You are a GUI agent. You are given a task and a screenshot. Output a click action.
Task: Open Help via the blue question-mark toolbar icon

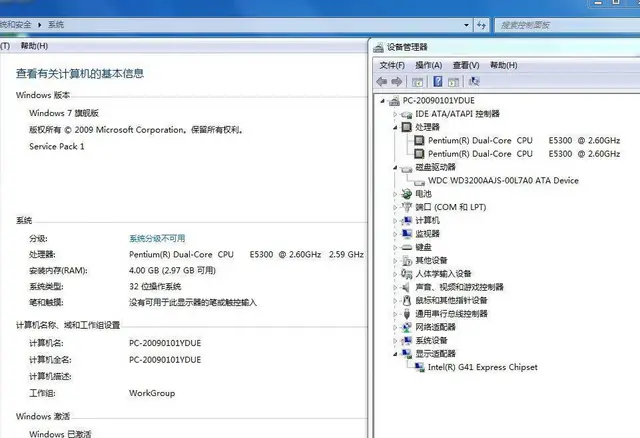(x=438, y=81)
